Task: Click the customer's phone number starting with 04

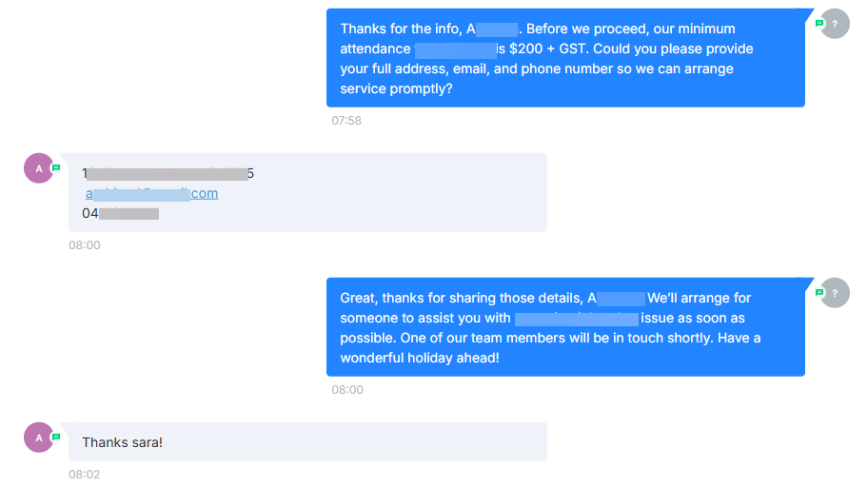Action: pos(121,213)
